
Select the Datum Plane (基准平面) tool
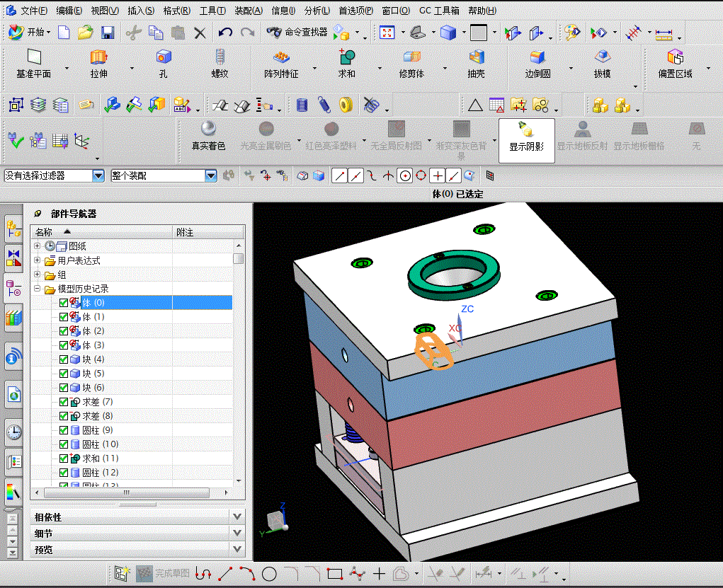click(34, 64)
